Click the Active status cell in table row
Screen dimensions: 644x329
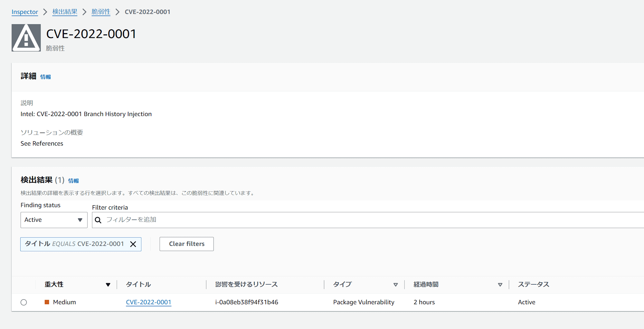pyautogui.click(x=526, y=302)
